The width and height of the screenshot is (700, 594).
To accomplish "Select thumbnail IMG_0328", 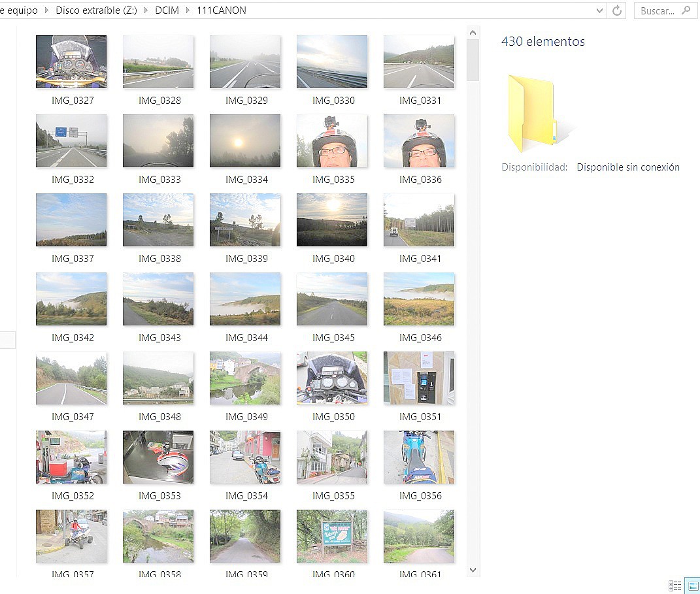I will (x=158, y=61).
